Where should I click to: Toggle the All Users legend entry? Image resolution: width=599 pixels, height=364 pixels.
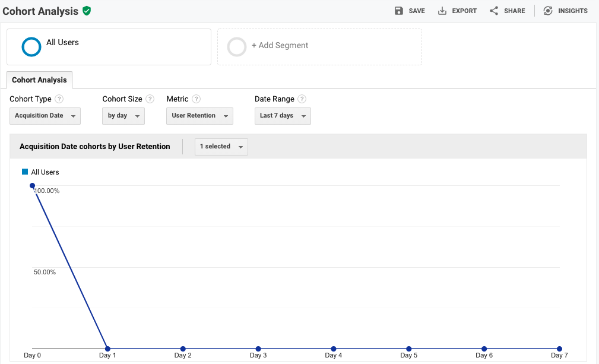40,172
